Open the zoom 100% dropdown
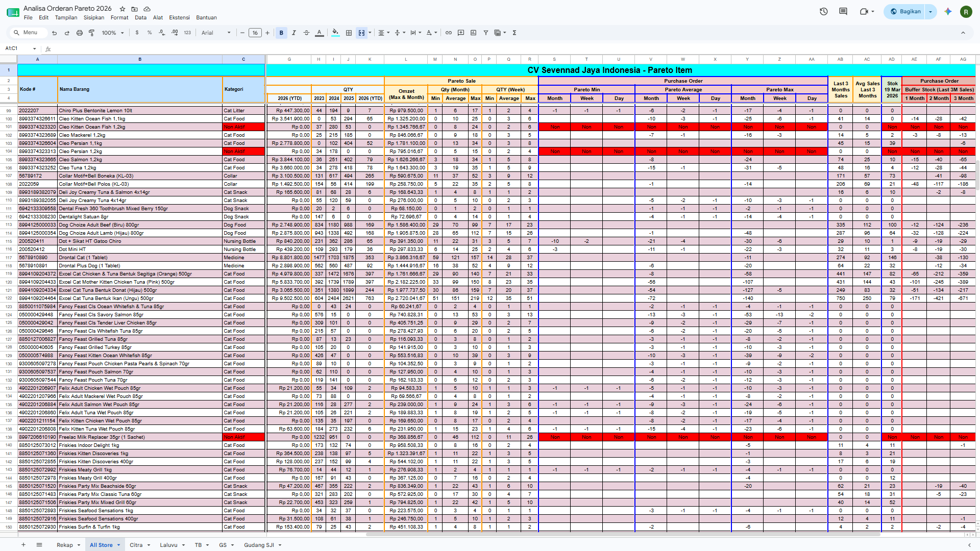This screenshot has height=551, width=980. click(x=113, y=33)
